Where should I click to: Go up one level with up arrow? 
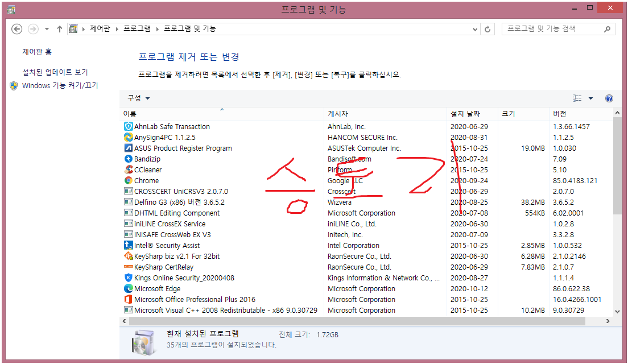pos(59,29)
